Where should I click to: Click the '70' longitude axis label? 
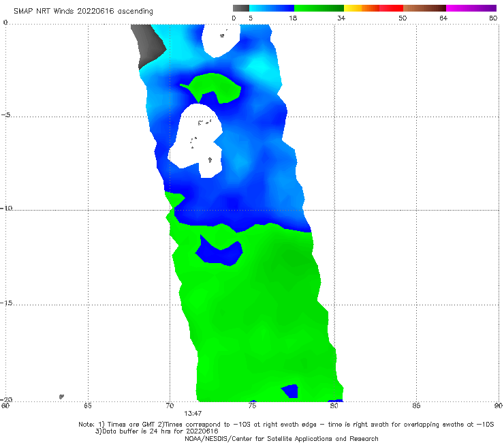pyautogui.click(x=170, y=406)
